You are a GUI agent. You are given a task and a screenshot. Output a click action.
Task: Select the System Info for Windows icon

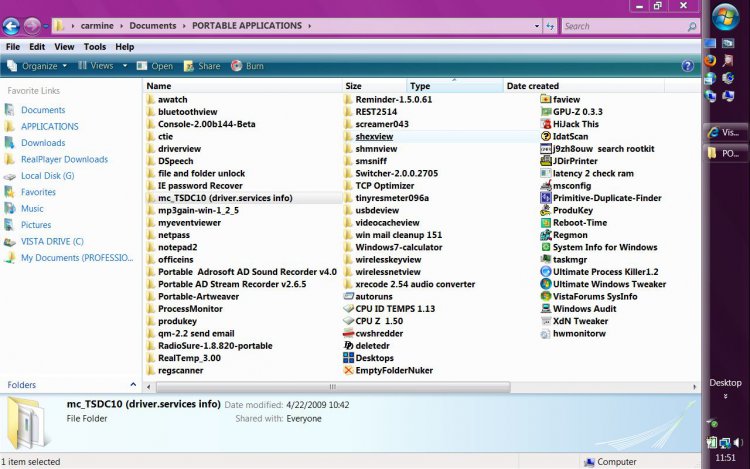coord(545,247)
